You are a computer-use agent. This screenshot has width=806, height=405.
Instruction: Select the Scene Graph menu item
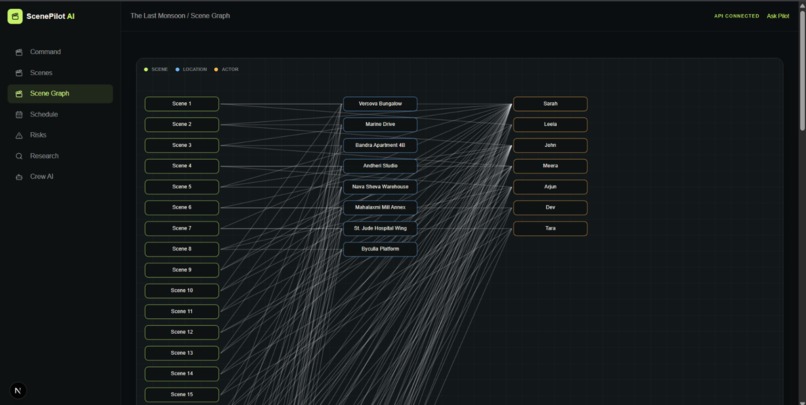pos(60,94)
